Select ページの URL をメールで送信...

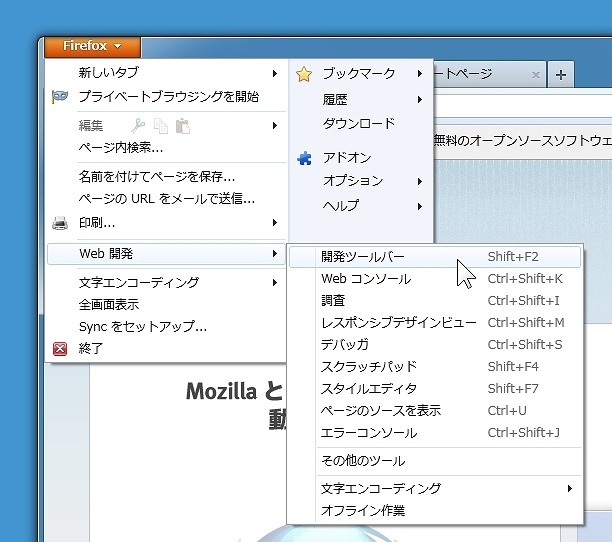(x=166, y=199)
